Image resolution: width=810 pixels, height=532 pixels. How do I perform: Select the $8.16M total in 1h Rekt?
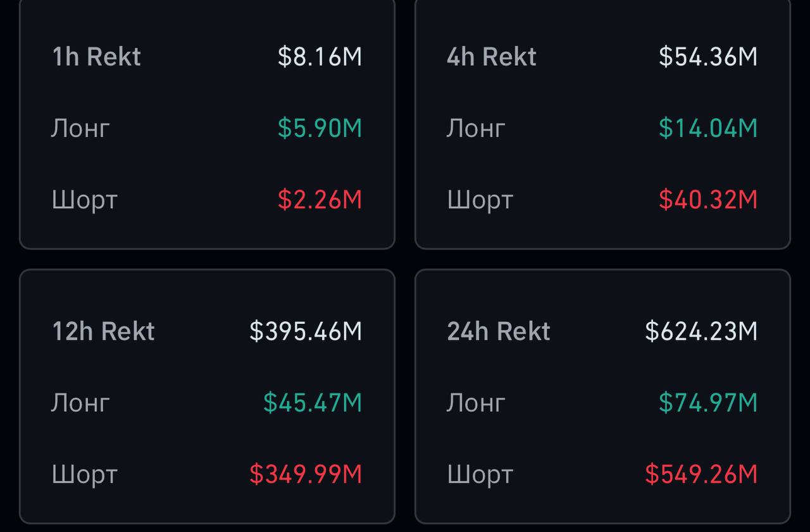point(320,57)
